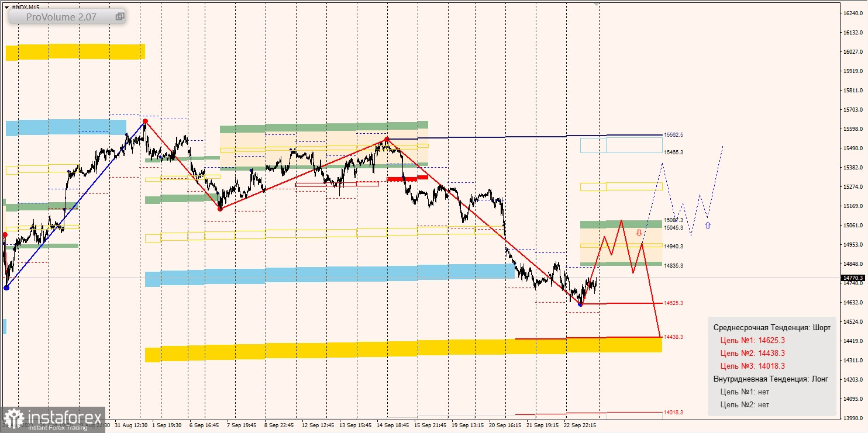The image size is (868, 433).
Task: Click the '14 Sep 18:45' time axis label
Action: click(x=392, y=425)
